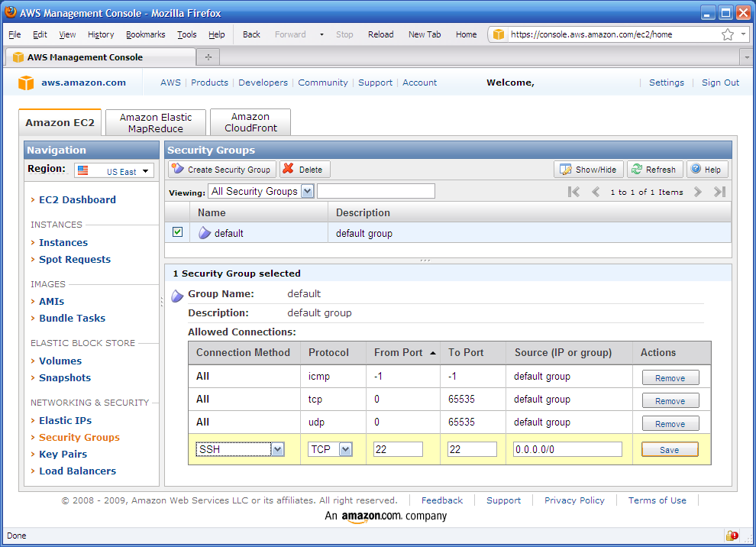
Task: Open Elastic IPs in navigation
Action: pos(65,421)
